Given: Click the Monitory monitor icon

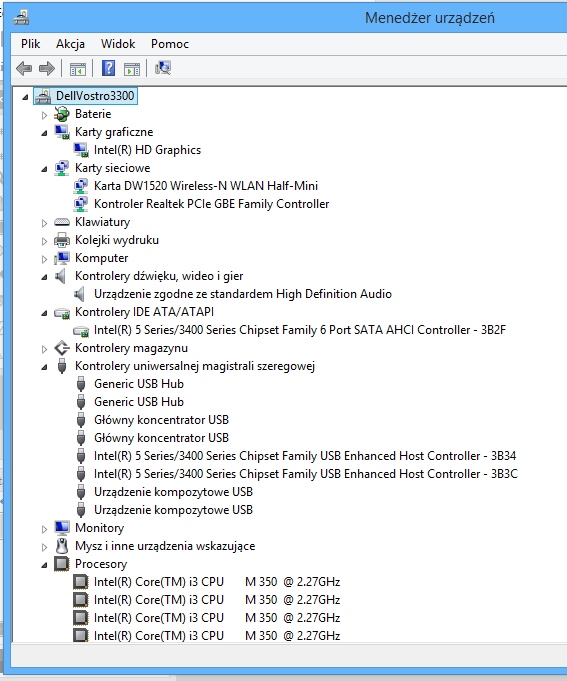Looking at the screenshot, I should pyautogui.click(x=62, y=528).
